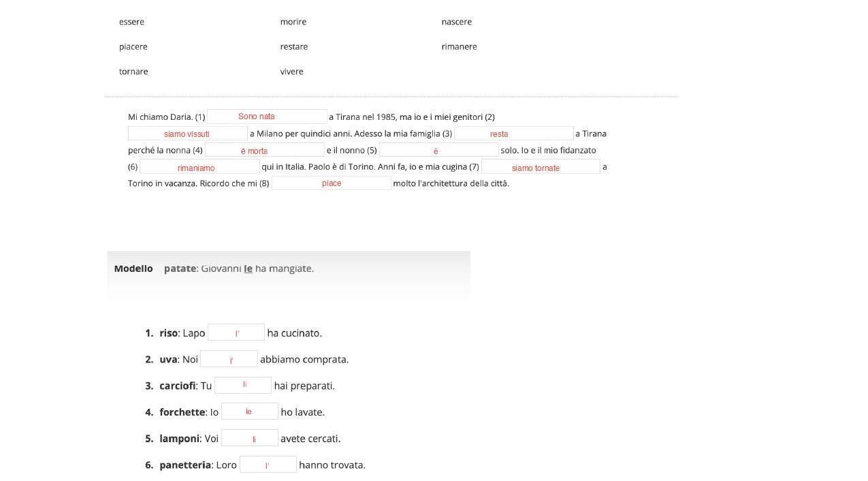Viewport: 868px width, 481px height.
Task: Click the carciofi input field after 'Tu'
Action: tap(243, 386)
